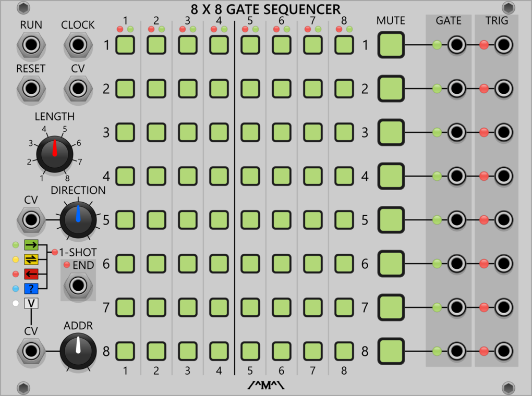Click the row 7 TRIG output jack
Viewport: 532px width, 396px height.
click(503, 307)
